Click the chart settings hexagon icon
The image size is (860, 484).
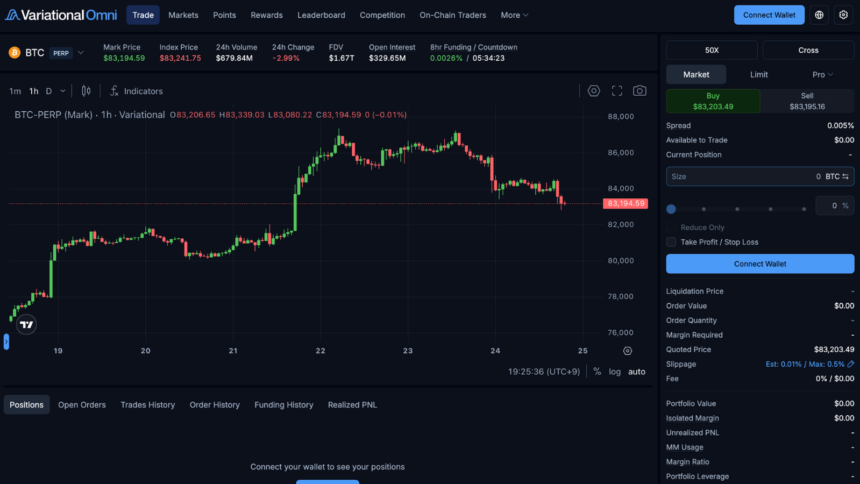(593, 91)
